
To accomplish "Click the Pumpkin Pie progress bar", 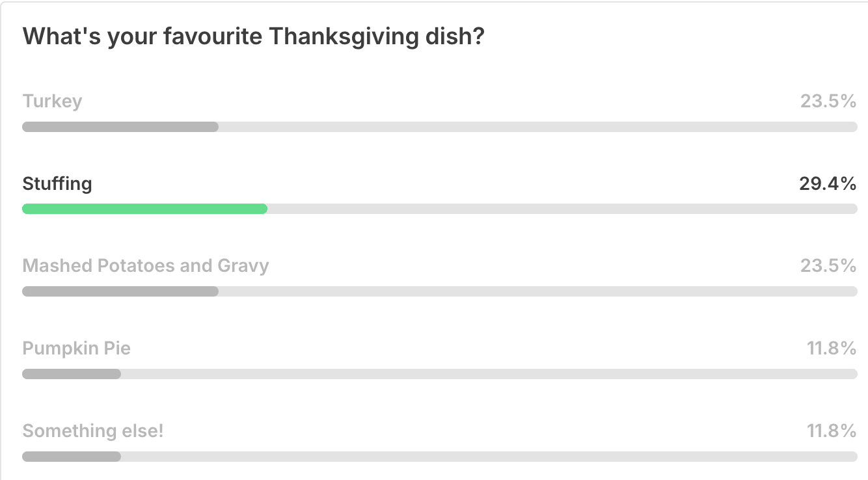I will tap(72, 374).
